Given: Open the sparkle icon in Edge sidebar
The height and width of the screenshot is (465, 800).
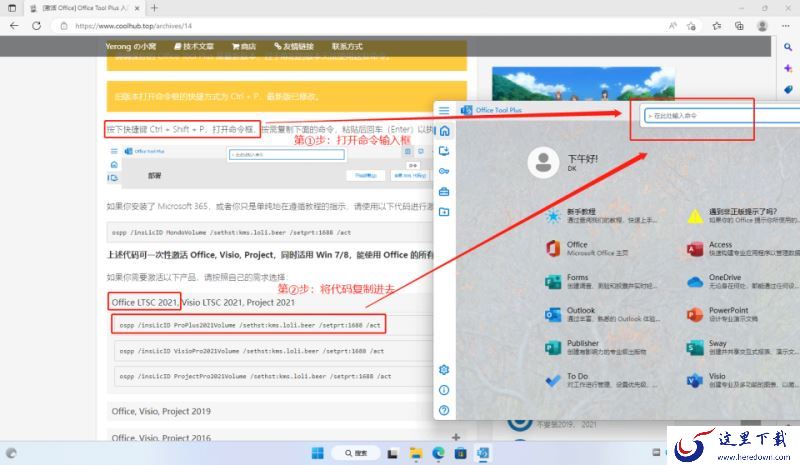Looking at the screenshot, I should (x=788, y=68).
